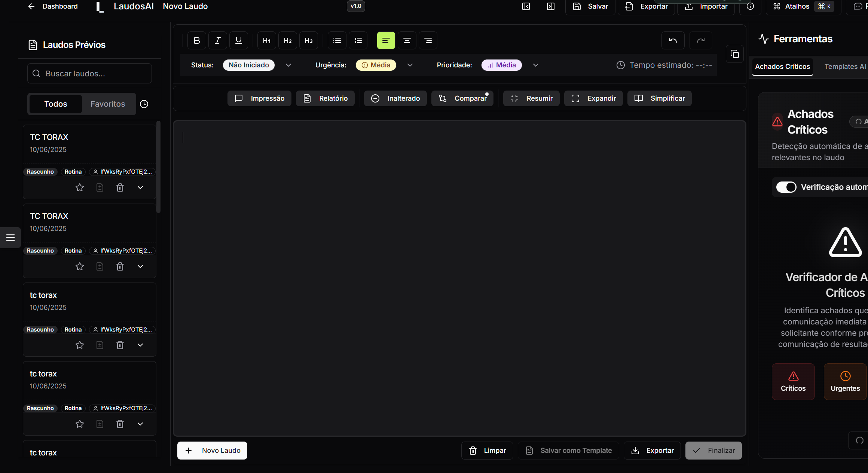Image resolution: width=868 pixels, height=473 pixels.
Task: Toggle underline formatting
Action: pyautogui.click(x=239, y=40)
